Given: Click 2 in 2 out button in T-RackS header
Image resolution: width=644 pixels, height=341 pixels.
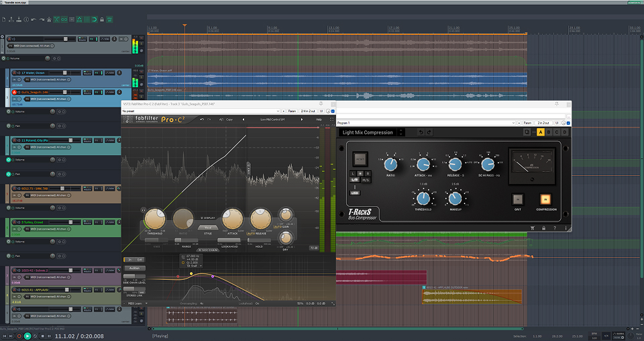Looking at the screenshot, I should click(544, 123).
